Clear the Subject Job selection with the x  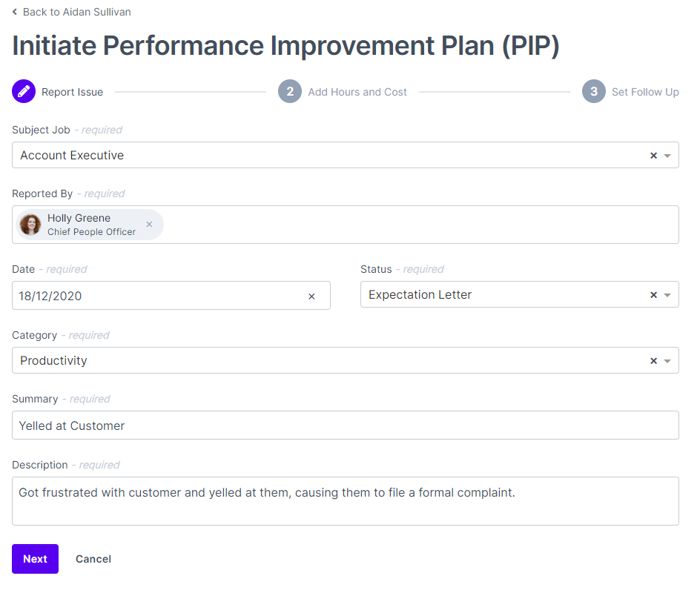click(653, 156)
